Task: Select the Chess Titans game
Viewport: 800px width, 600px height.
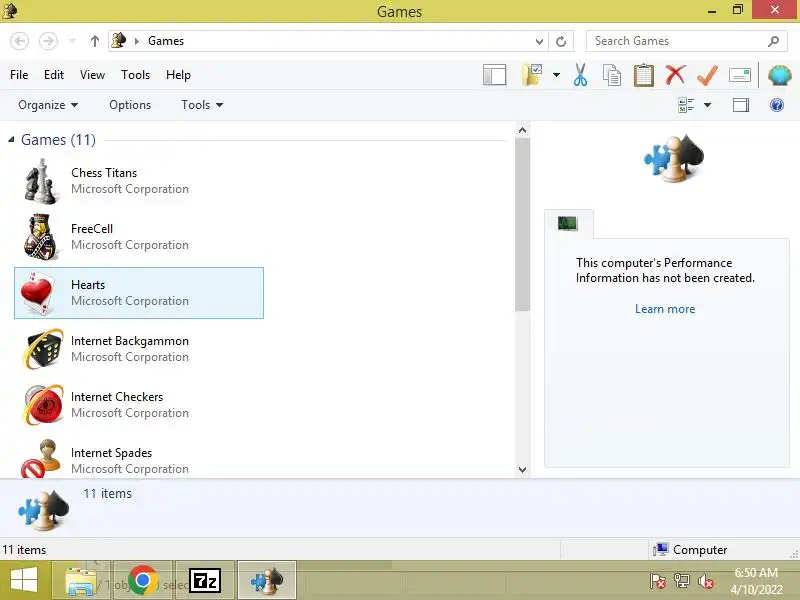Action: click(139, 181)
